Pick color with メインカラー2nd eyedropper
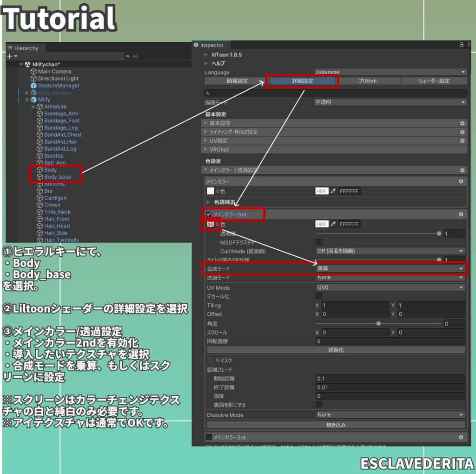The height and width of the screenshot is (474, 476). [333, 224]
